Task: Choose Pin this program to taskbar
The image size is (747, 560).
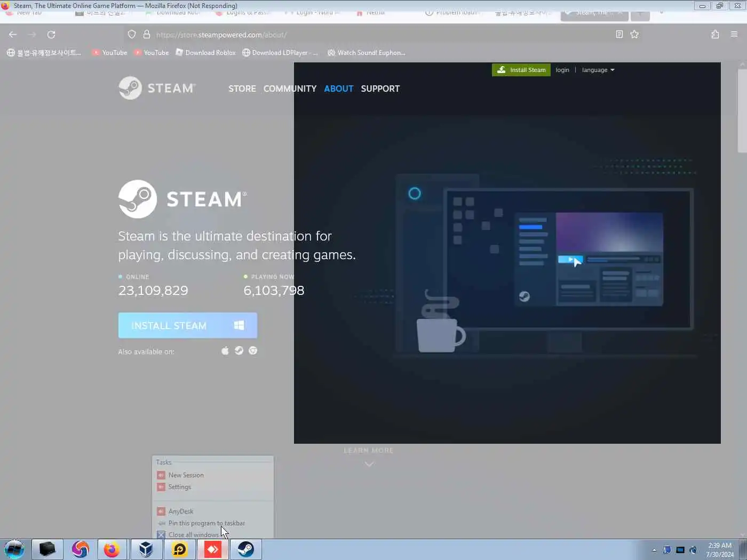Action: pyautogui.click(x=213, y=523)
